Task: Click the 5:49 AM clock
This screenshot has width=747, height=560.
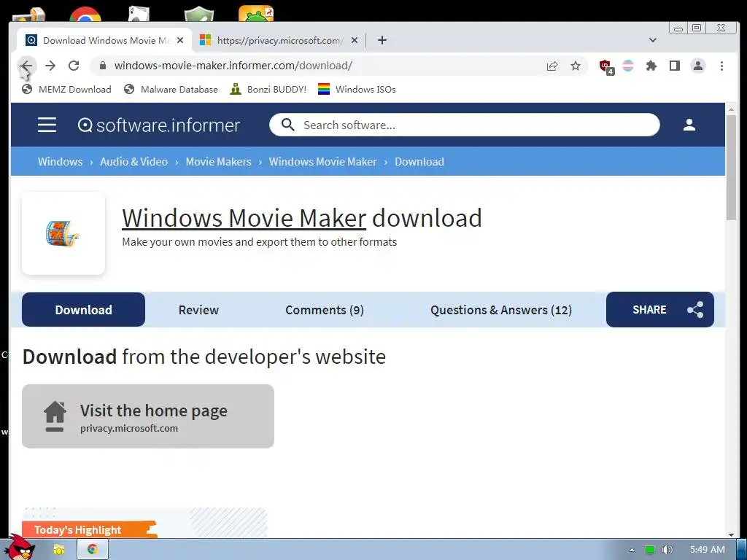Action: click(708, 550)
